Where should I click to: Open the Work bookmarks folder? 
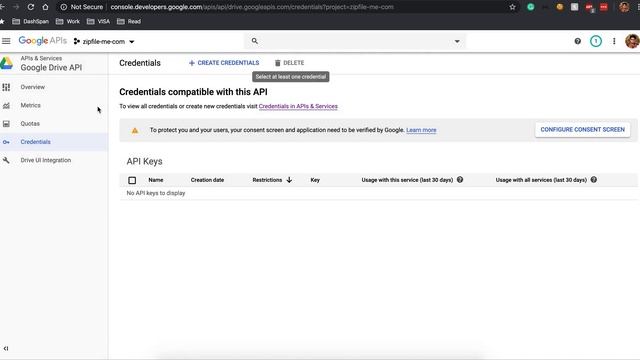click(68, 21)
